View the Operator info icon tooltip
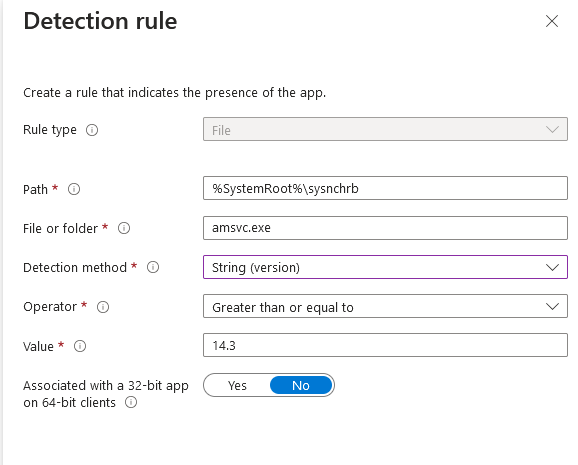 (103, 307)
